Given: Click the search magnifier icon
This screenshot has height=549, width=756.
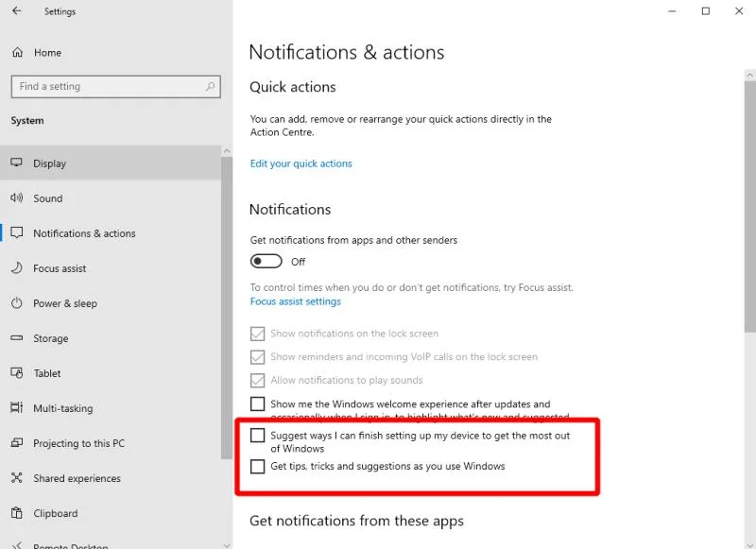Looking at the screenshot, I should pos(210,86).
